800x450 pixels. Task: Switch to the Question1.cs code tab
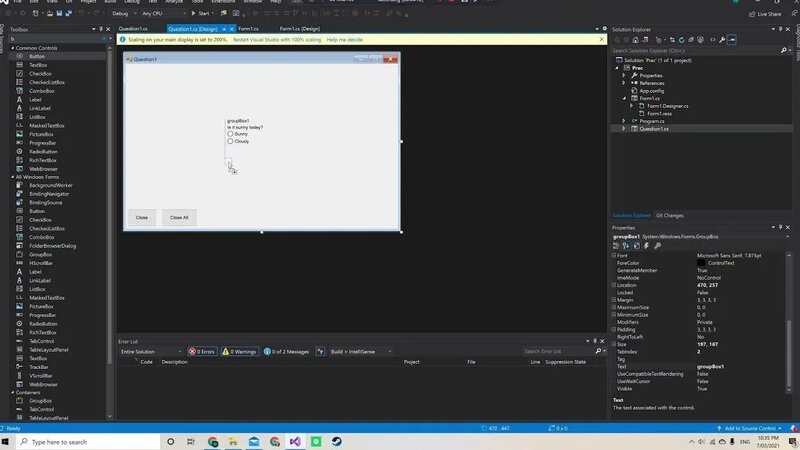(x=133, y=29)
